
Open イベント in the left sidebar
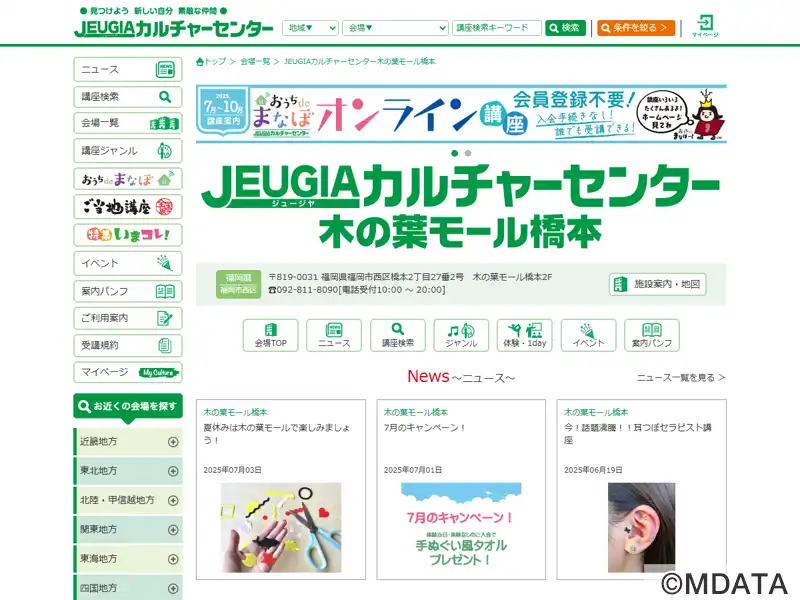point(128,263)
